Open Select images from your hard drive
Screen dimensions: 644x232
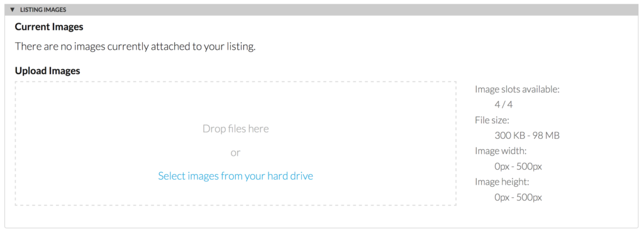pyautogui.click(x=235, y=176)
